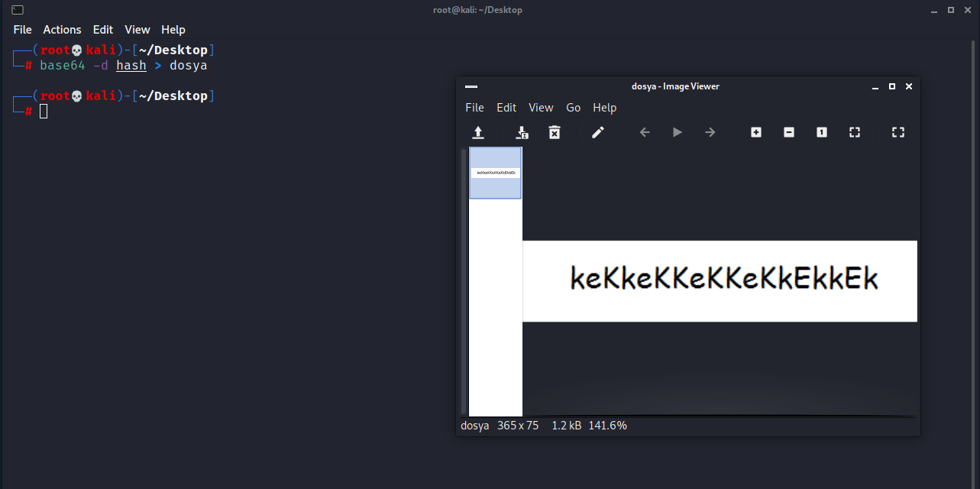Open the Image Viewer File menu

(x=474, y=108)
